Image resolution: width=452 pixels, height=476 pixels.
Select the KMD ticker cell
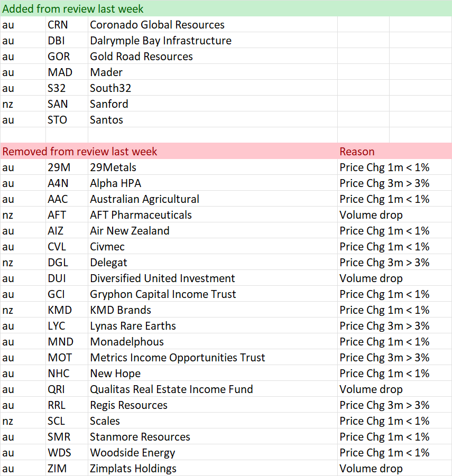67,310
